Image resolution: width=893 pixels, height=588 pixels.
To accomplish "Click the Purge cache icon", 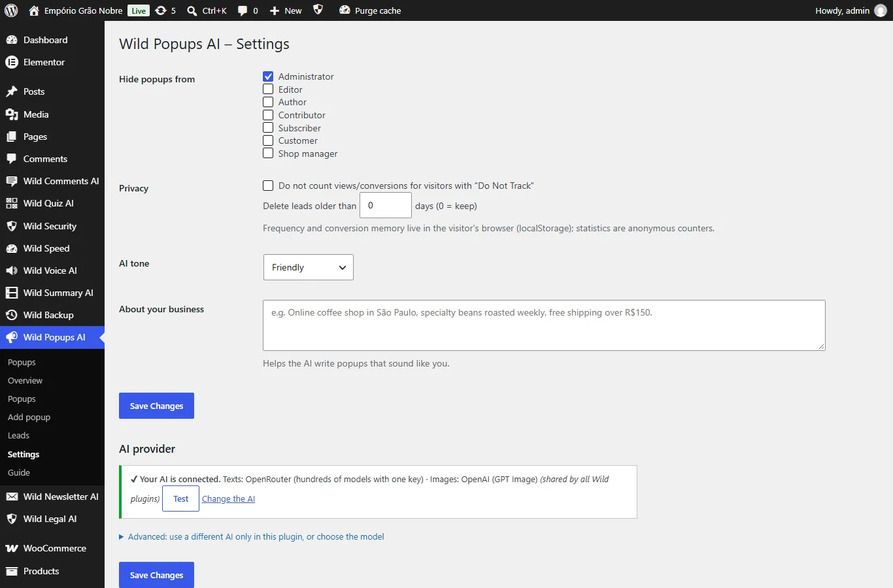I will [345, 10].
